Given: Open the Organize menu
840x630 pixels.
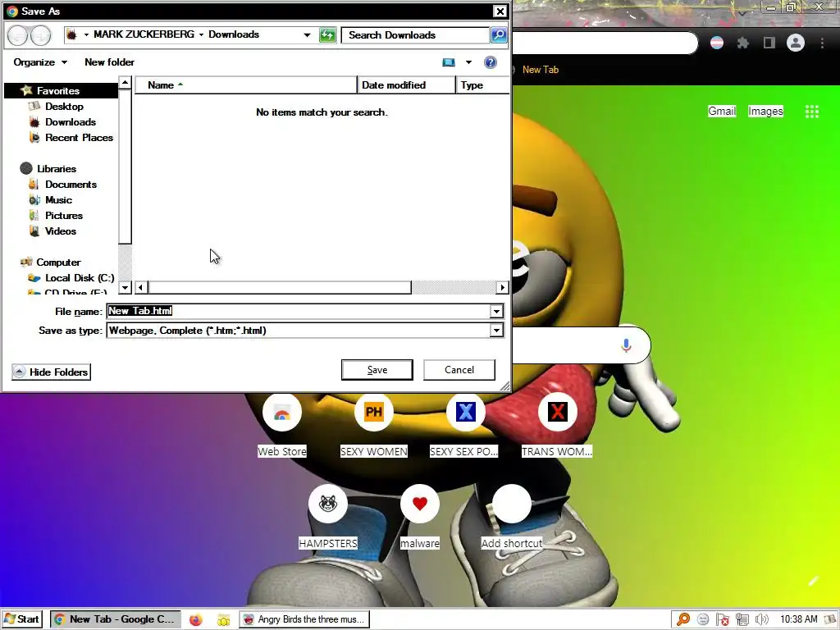Looking at the screenshot, I should 40,62.
